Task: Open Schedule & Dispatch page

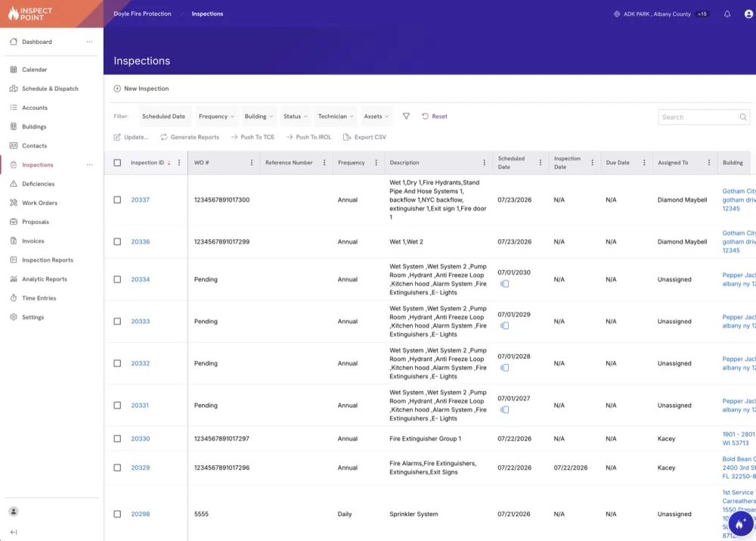Action: click(x=51, y=89)
